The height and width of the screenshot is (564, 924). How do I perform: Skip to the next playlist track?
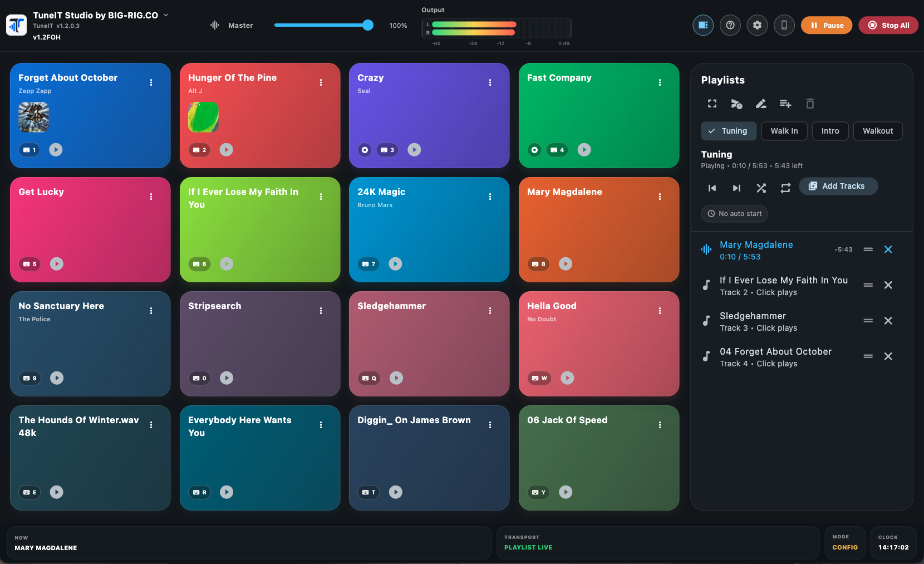(736, 188)
